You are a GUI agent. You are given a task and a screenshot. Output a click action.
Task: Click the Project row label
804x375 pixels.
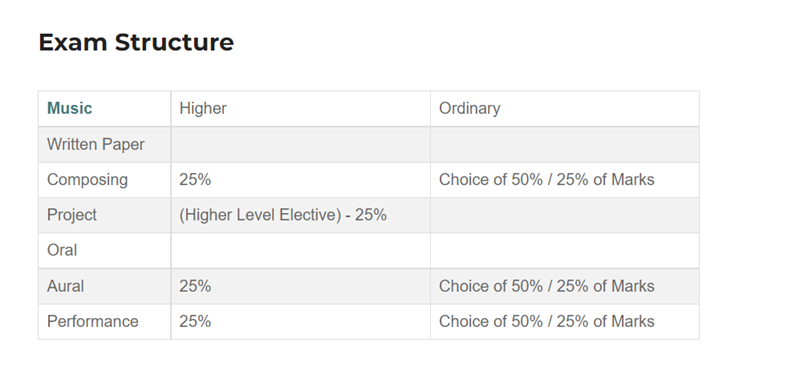pyautogui.click(x=72, y=215)
